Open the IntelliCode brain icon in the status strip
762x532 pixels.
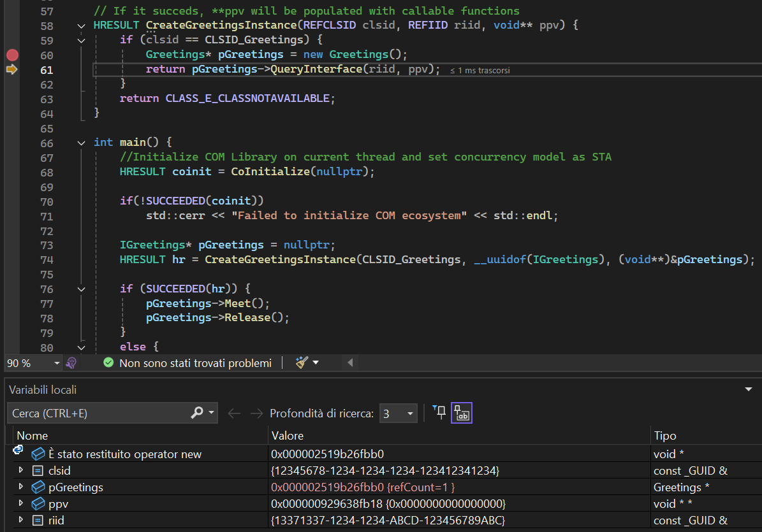coord(71,363)
